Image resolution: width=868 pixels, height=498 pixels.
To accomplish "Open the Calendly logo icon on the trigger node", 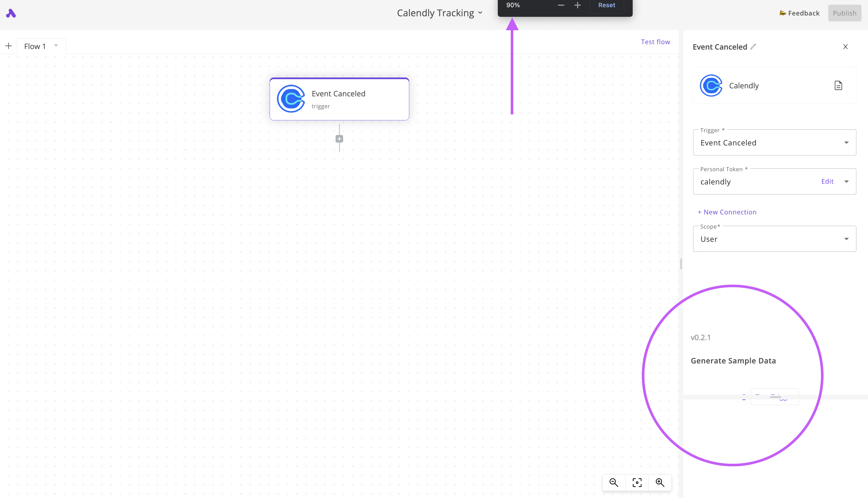I will [x=291, y=99].
